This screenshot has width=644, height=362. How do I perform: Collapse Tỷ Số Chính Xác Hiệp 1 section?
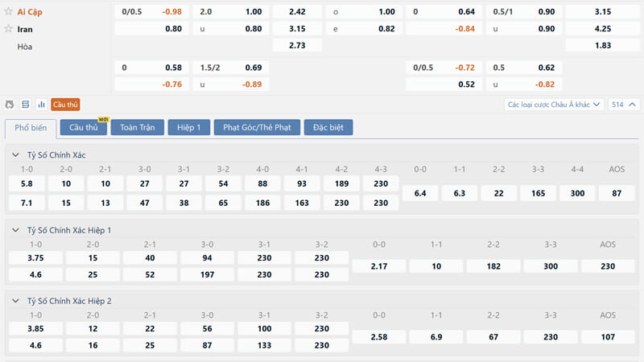coord(15,230)
